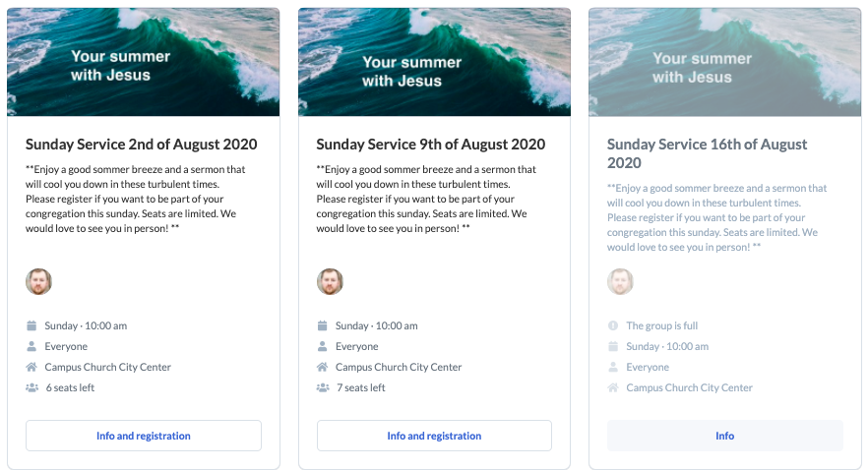Click person icon beside Everyone on 2nd August card
The height and width of the screenshot is (470, 868).
click(31, 346)
